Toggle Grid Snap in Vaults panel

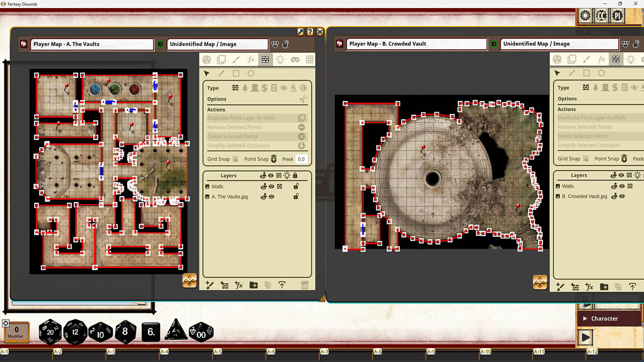[x=233, y=159]
